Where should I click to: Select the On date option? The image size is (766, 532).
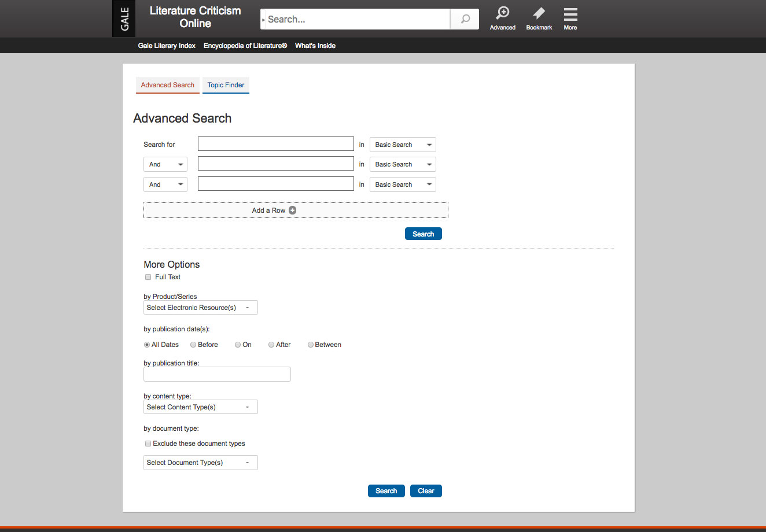pyautogui.click(x=238, y=345)
